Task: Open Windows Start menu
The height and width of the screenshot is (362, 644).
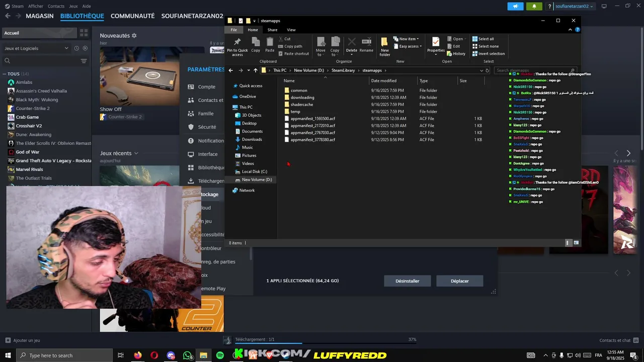Action: click(8, 355)
